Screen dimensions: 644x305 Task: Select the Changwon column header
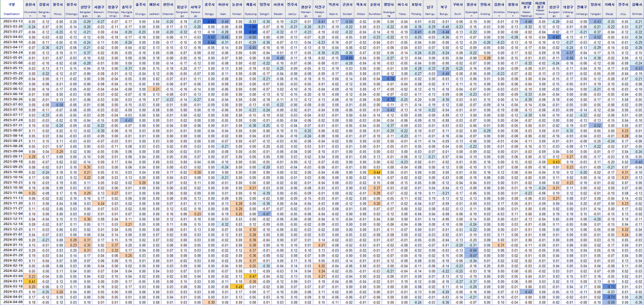pos(513,9)
